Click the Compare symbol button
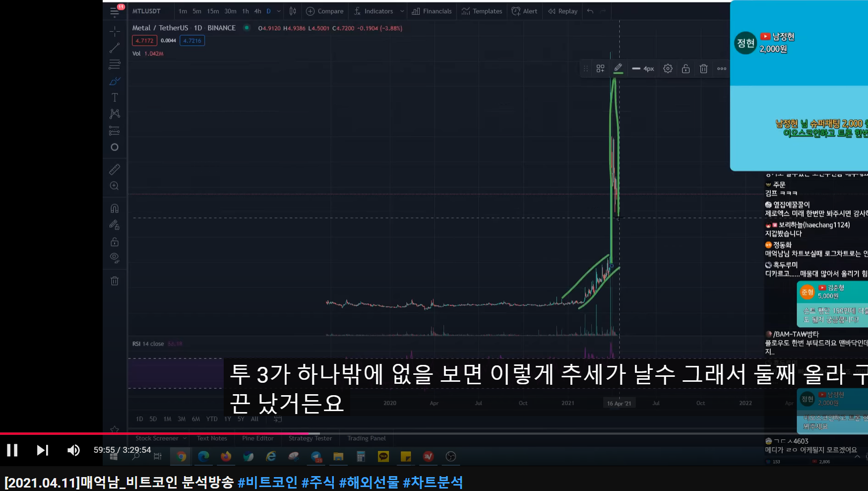 (x=325, y=11)
